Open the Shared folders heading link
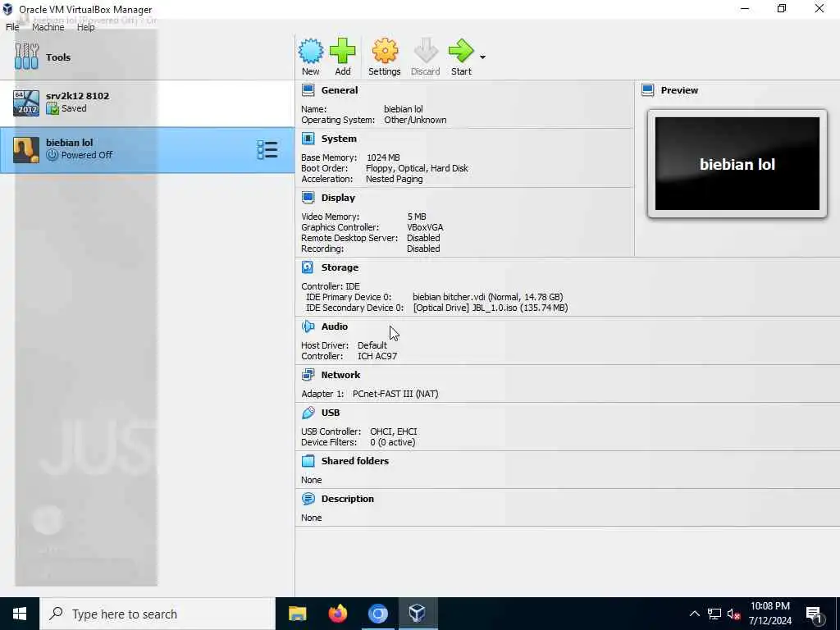The height and width of the screenshot is (630, 840). (x=355, y=461)
